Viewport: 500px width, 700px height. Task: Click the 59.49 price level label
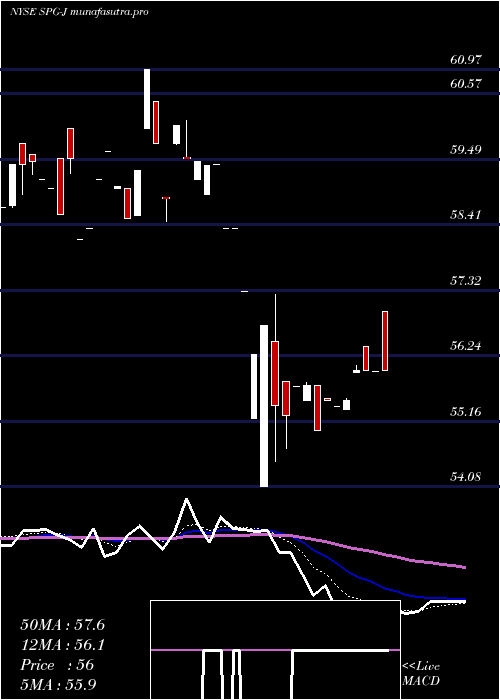pos(466,150)
